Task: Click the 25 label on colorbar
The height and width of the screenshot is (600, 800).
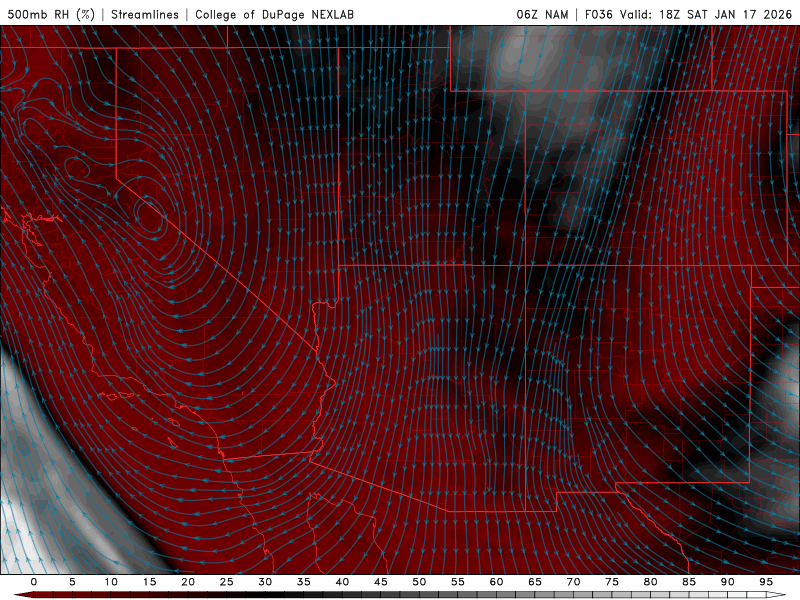Action: click(x=227, y=582)
